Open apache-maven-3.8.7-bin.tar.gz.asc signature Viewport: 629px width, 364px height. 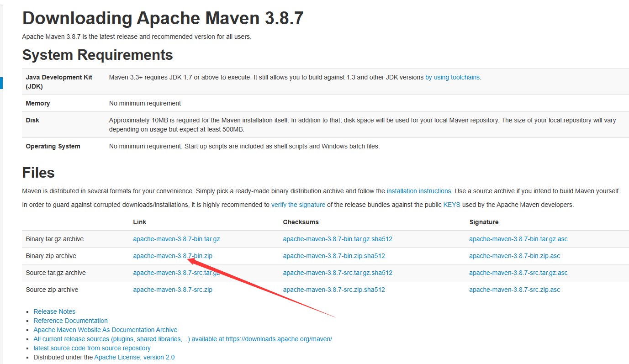point(518,239)
